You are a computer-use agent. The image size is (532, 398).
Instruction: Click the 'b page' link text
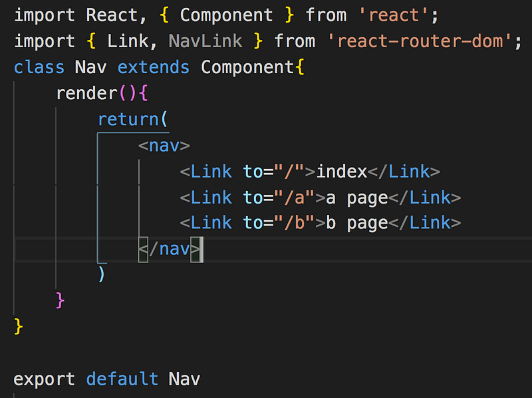coord(356,223)
